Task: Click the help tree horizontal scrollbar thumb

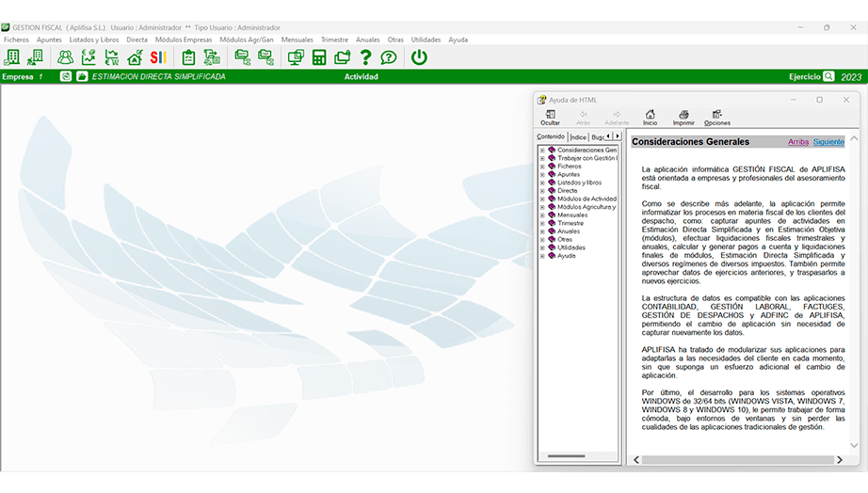Action: tap(566, 456)
